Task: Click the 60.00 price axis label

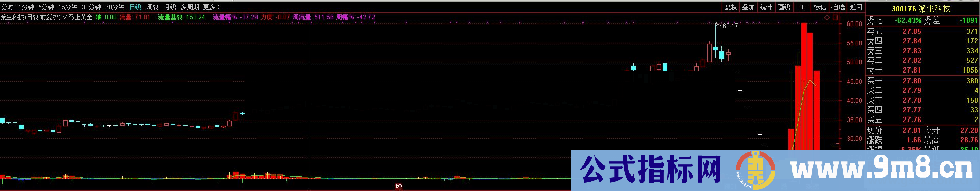Action: (x=854, y=24)
